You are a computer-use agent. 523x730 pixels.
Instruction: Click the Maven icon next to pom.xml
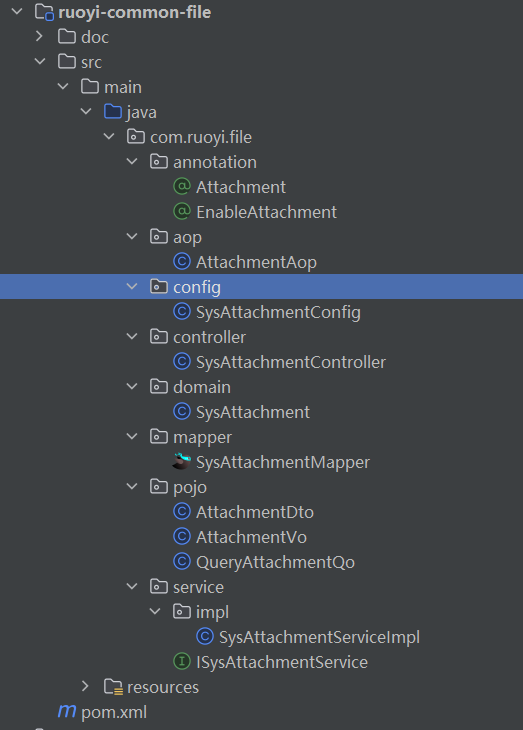tap(67, 711)
